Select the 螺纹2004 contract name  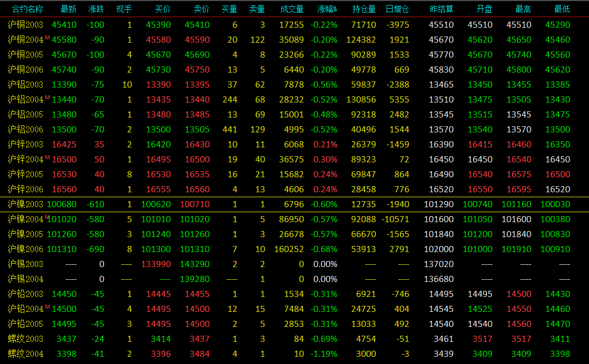click(26, 354)
